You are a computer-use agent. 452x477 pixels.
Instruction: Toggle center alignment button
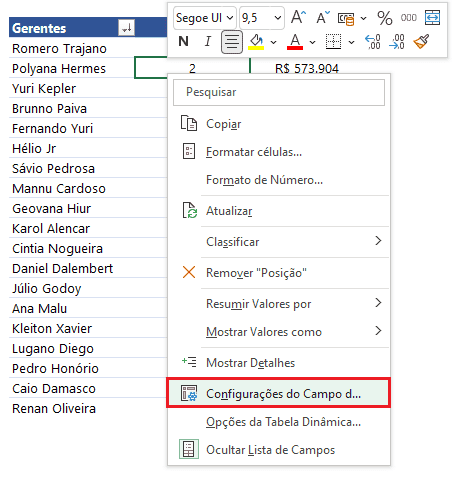[x=232, y=42]
